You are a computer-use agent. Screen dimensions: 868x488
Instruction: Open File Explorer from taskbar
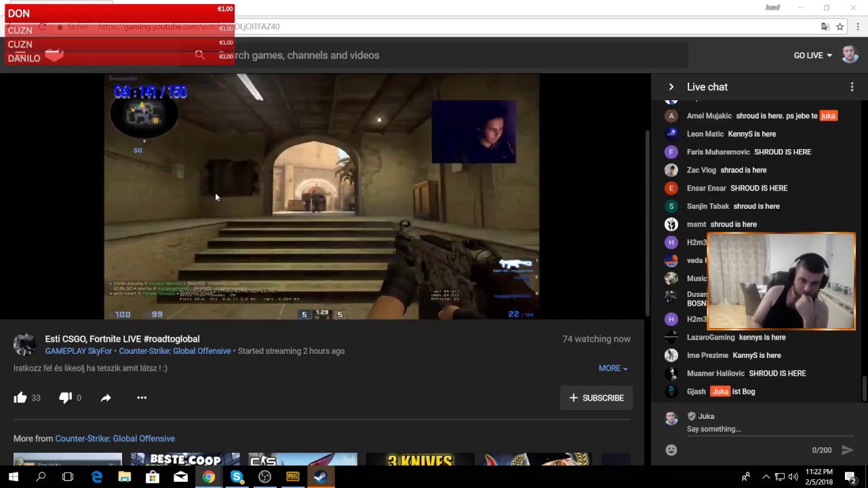click(x=125, y=477)
